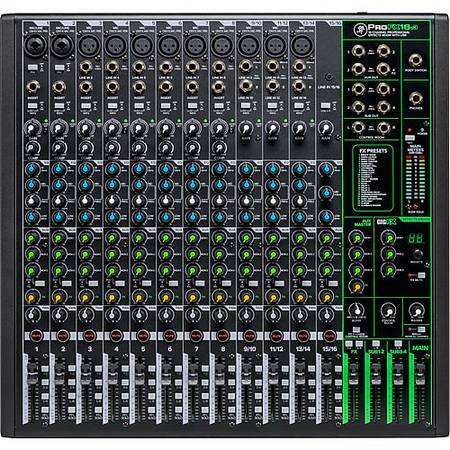450x450 pixels.
Task: Click channel 4 gain knob
Action: coord(112,128)
